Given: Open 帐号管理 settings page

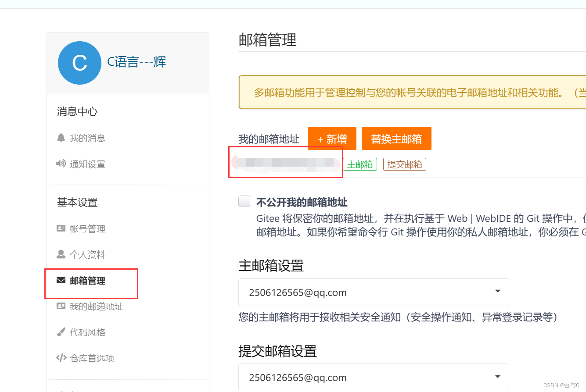Looking at the screenshot, I should point(87,229).
